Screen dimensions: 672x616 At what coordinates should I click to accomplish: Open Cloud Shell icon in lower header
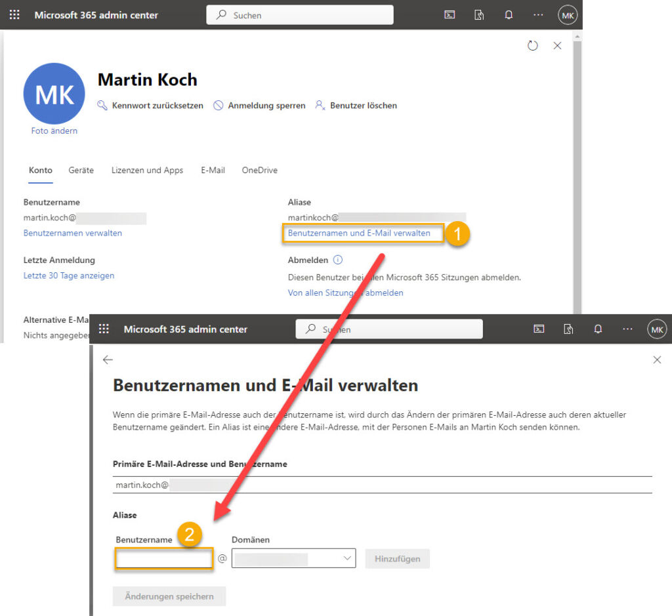point(539,329)
